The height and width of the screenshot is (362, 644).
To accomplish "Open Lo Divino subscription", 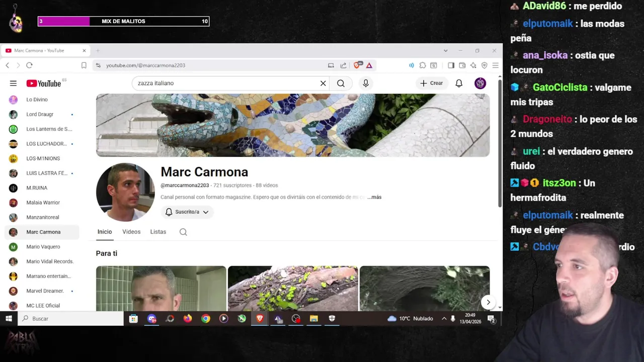I will coord(41,100).
